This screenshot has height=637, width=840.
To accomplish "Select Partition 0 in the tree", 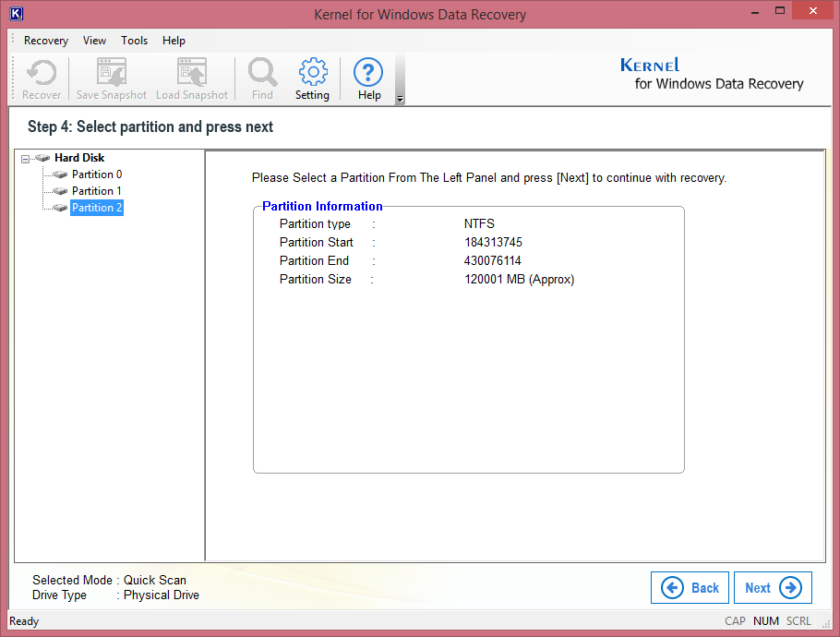I will (x=97, y=174).
